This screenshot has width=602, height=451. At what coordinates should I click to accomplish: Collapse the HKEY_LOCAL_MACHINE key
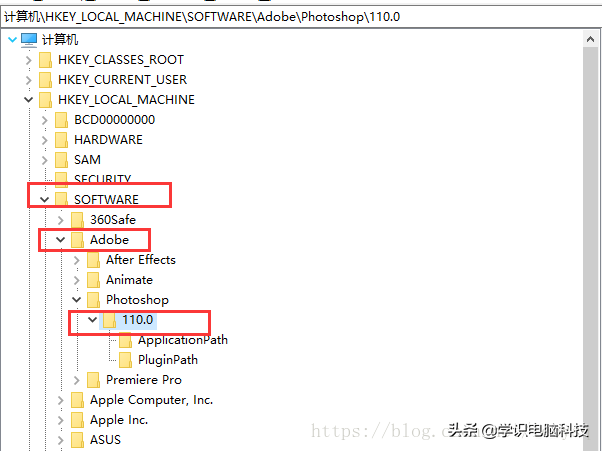pos(28,100)
